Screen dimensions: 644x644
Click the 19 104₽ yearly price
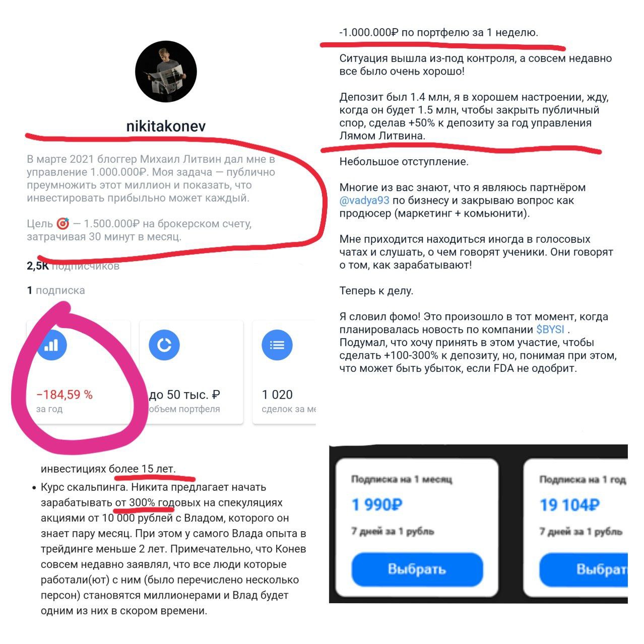point(569,504)
